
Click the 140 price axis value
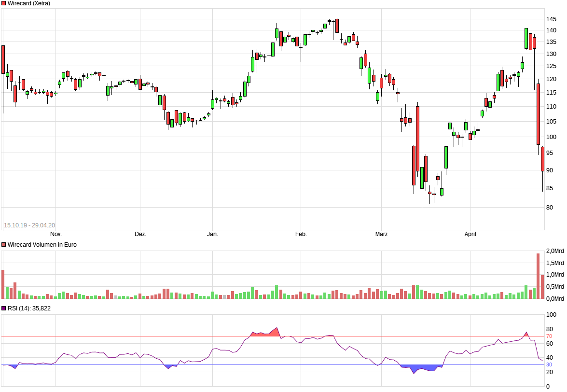(552, 30)
